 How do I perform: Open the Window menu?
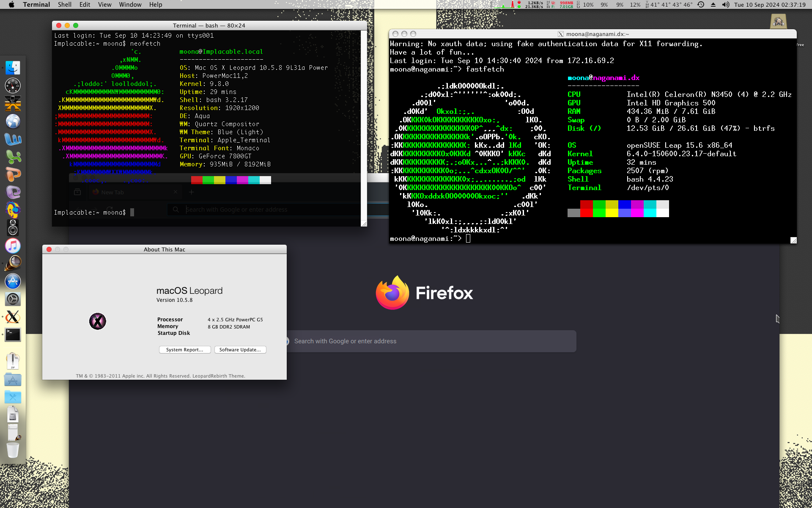(130, 5)
